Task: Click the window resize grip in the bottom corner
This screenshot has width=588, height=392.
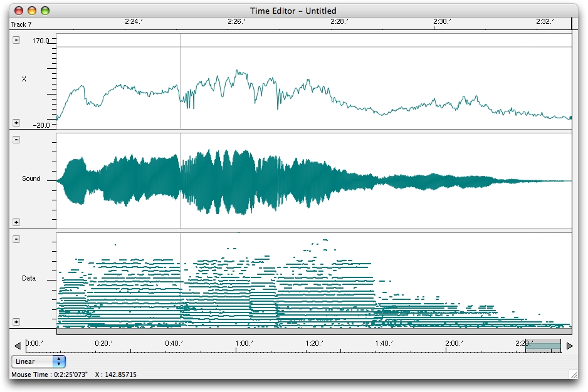Action: (x=573, y=374)
